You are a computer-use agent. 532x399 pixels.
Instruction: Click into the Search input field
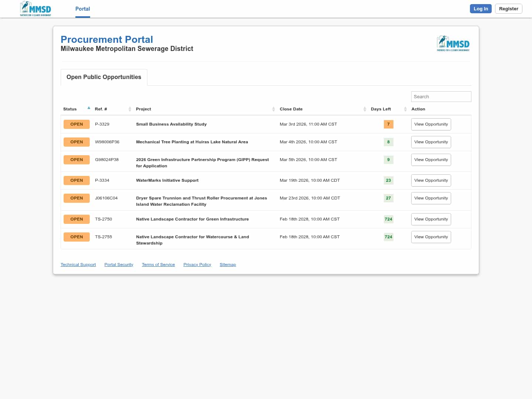(x=441, y=96)
